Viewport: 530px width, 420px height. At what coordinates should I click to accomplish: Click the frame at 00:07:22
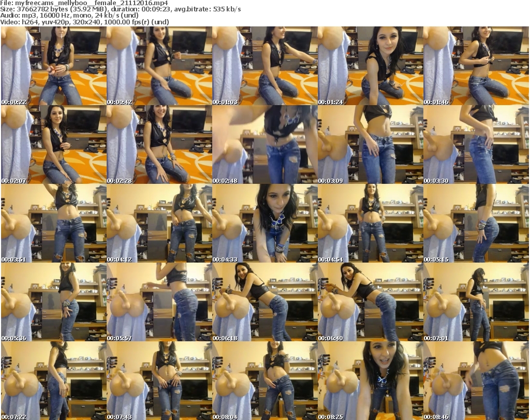click(x=53, y=381)
